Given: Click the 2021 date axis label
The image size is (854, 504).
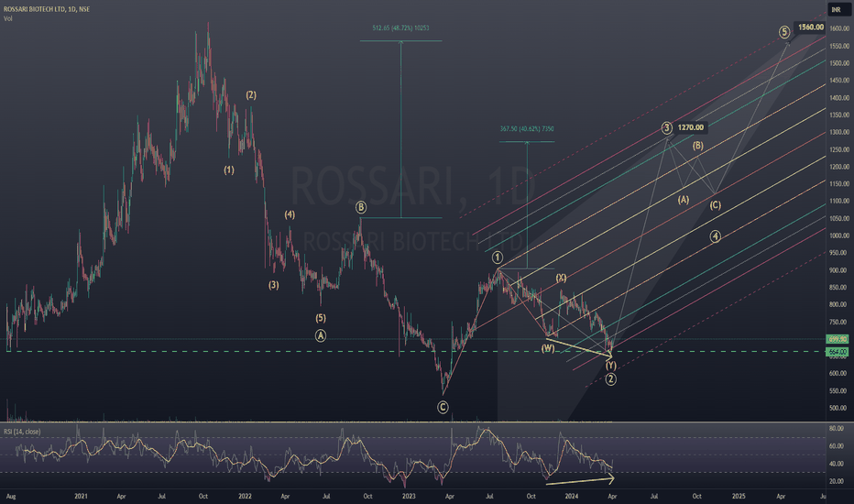Looking at the screenshot, I should [81, 497].
